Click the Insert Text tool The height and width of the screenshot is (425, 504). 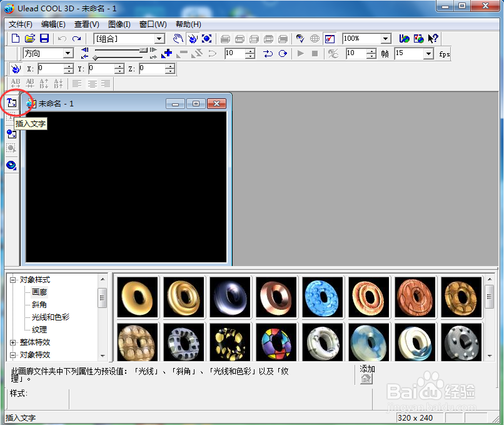point(12,103)
